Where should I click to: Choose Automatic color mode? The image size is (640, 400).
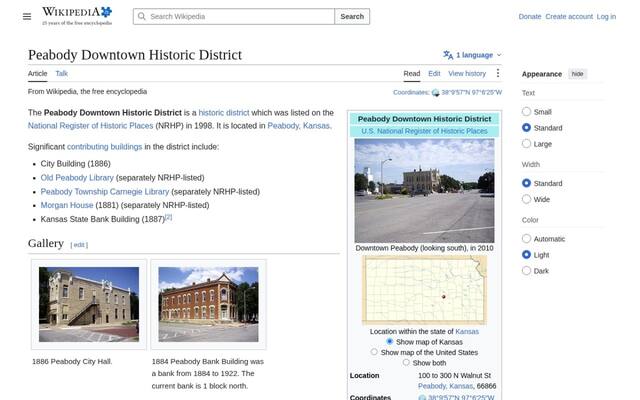tap(527, 238)
